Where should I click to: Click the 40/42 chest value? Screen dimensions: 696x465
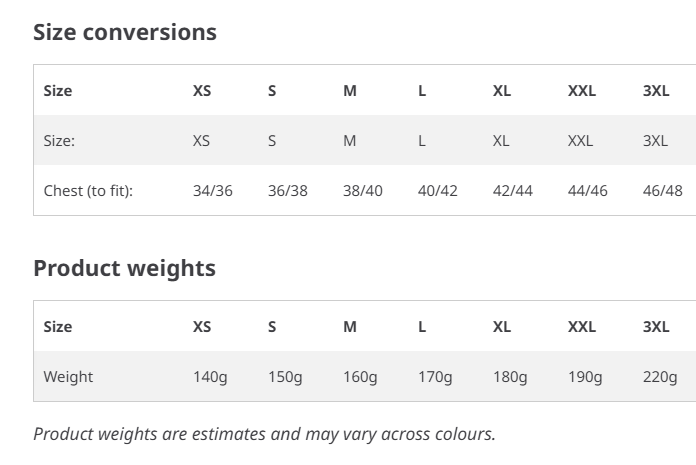(x=437, y=190)
